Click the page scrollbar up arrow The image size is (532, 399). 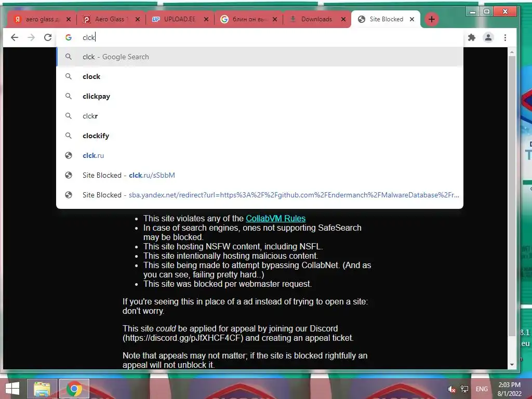coord(512,52)
